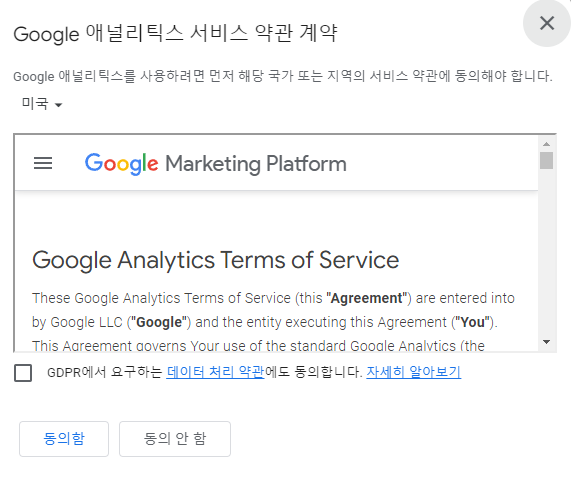
Task: Click the bold "Agreement" word in terms paragraph
Action: click(x=366, y=298)
